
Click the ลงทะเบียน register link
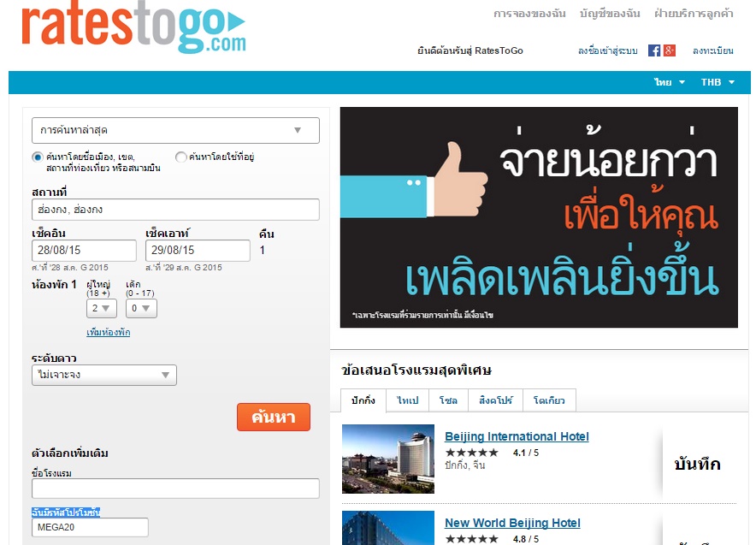(712, 50)
